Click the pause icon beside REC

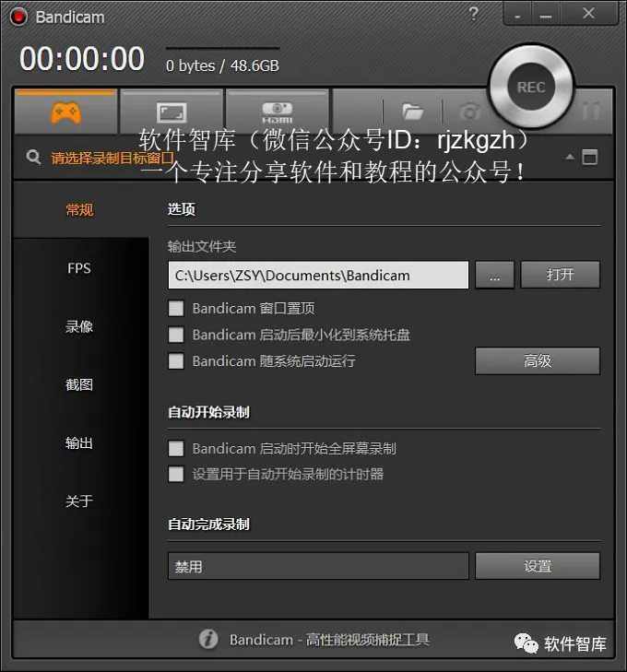(590, 112)
